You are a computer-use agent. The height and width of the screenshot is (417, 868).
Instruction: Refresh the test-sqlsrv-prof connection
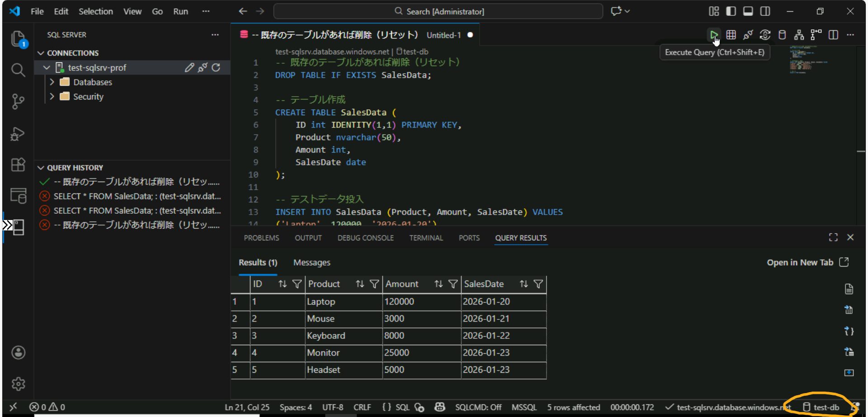click(x=216, y=67)
